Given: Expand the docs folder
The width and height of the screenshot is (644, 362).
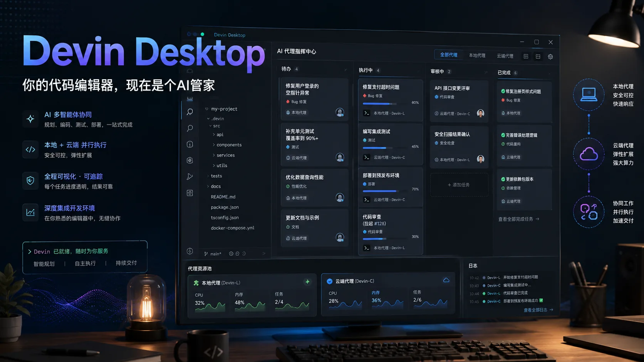Looking at the screenshot, I should click(208, 186).
